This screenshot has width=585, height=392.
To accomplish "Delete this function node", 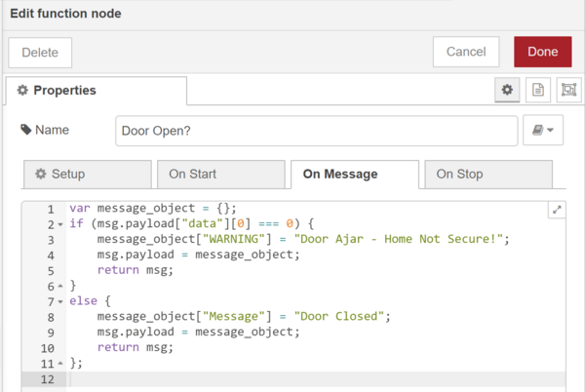I will click(x=40, y=53).
